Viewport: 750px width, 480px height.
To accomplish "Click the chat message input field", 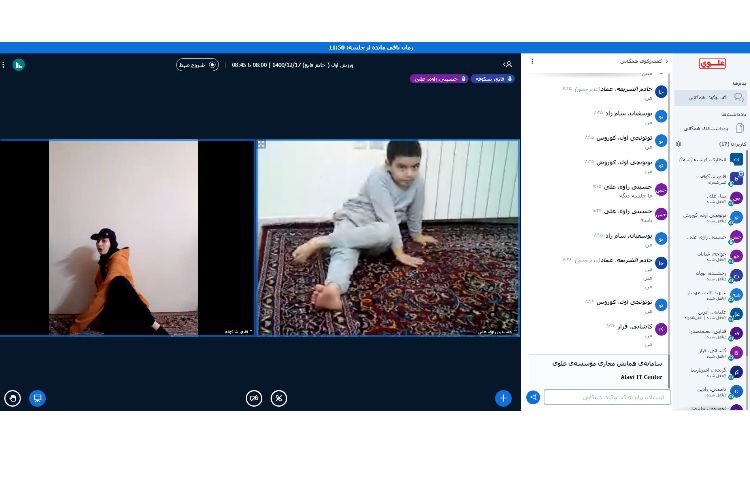I will [x=607, y=397].
